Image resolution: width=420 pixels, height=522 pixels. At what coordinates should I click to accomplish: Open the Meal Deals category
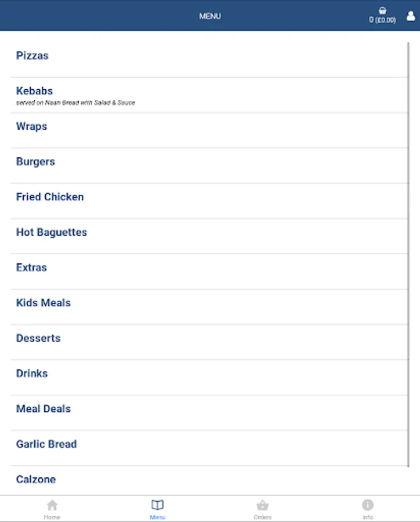tap(209, 413)
